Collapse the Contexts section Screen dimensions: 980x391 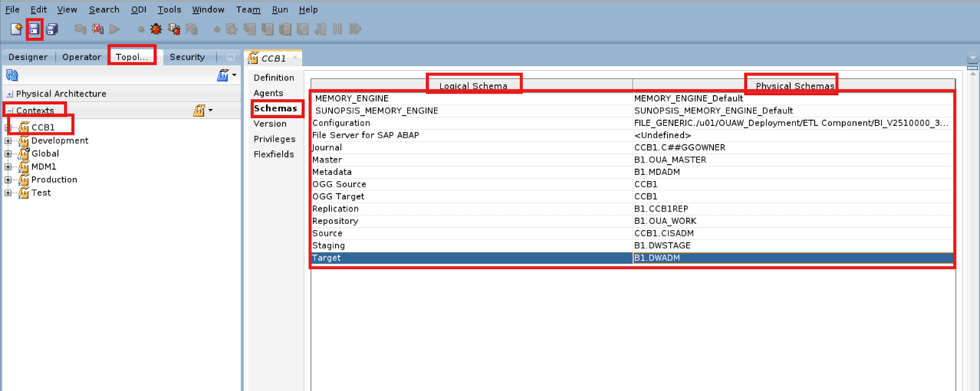(10, 111)
